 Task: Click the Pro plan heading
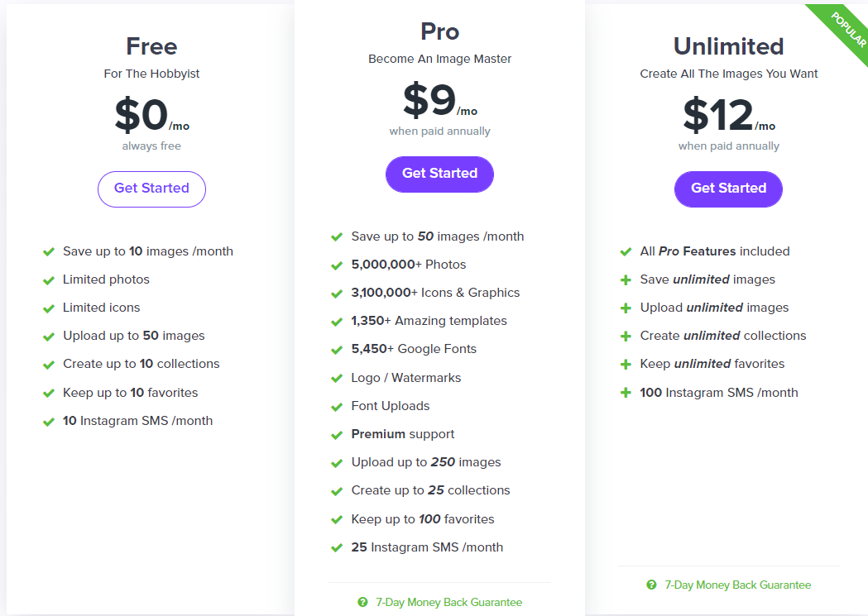click(439, 31)
